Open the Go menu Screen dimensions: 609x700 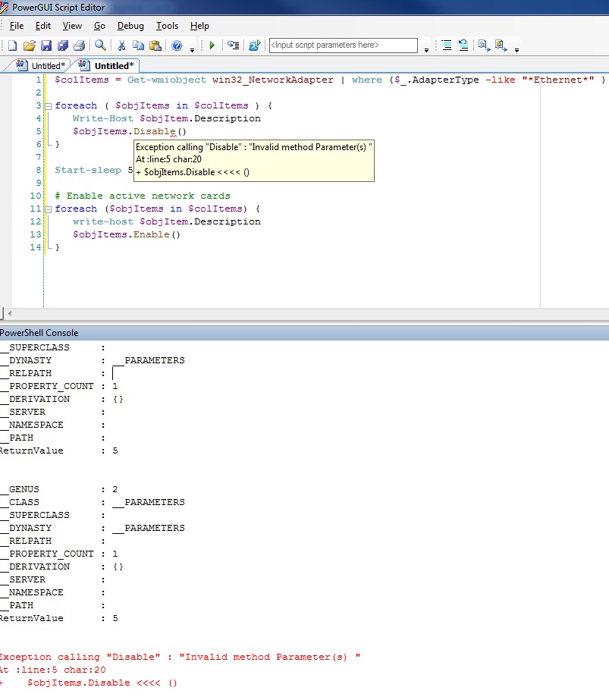(99, 26)
